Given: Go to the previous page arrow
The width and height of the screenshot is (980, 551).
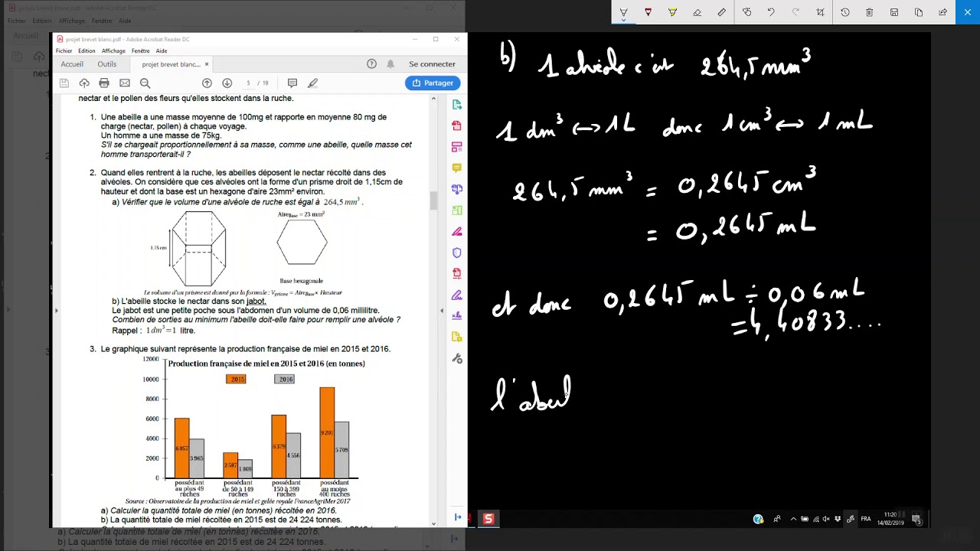Looking at the screenshot, I should (207, 83).
